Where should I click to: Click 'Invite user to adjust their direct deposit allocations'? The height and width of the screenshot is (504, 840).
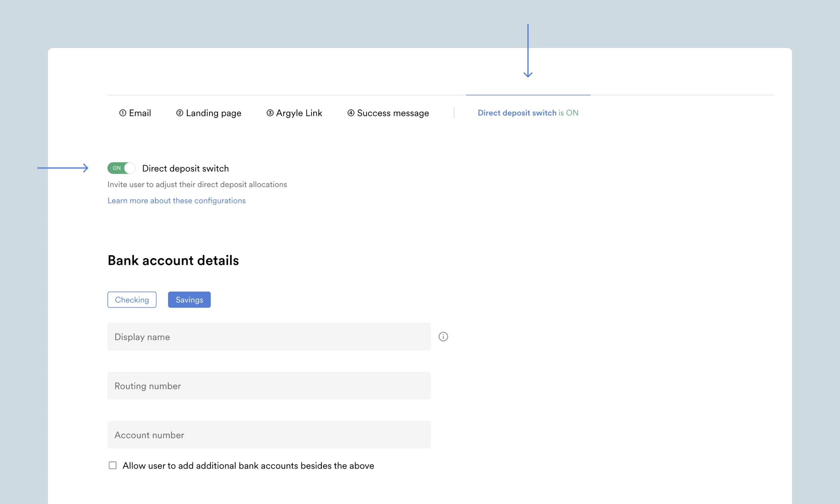pyautogui.click(x=197, y=184)
